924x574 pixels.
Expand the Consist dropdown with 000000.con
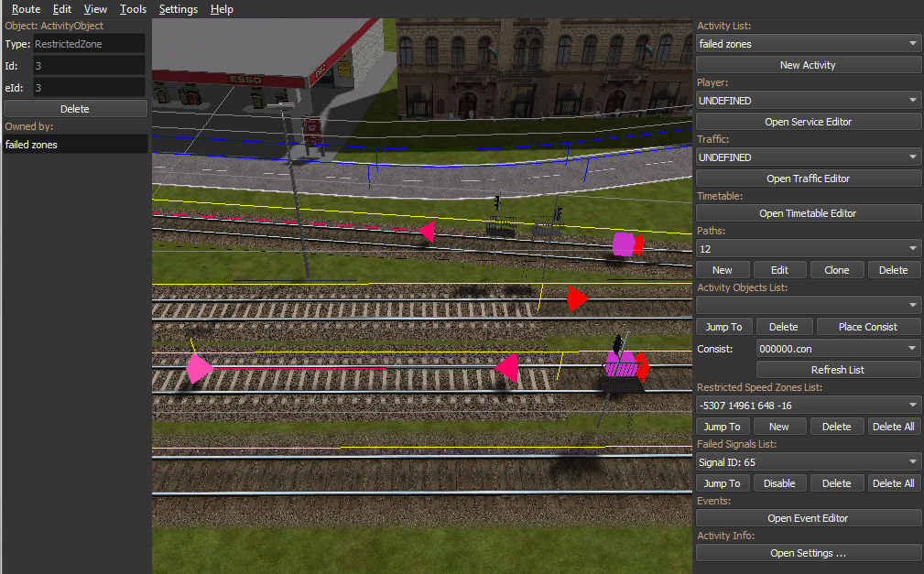(x=838, y=349)
